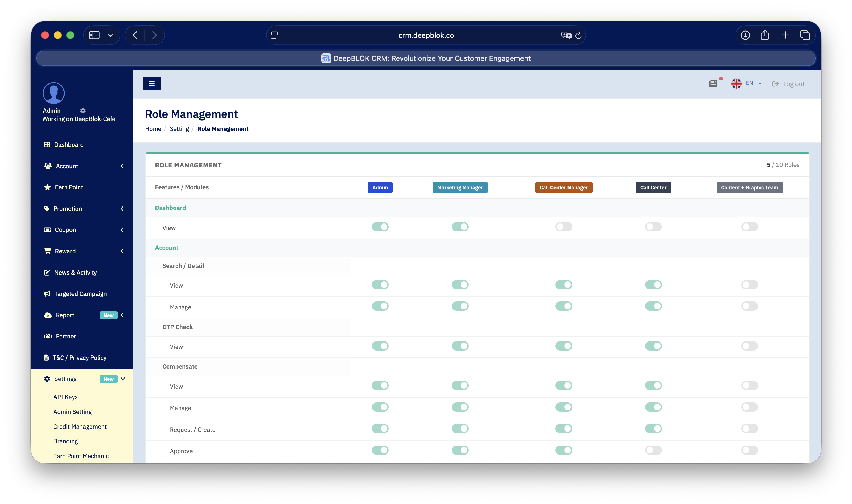Click the page reader icon in address bar

tap(274, 35)
